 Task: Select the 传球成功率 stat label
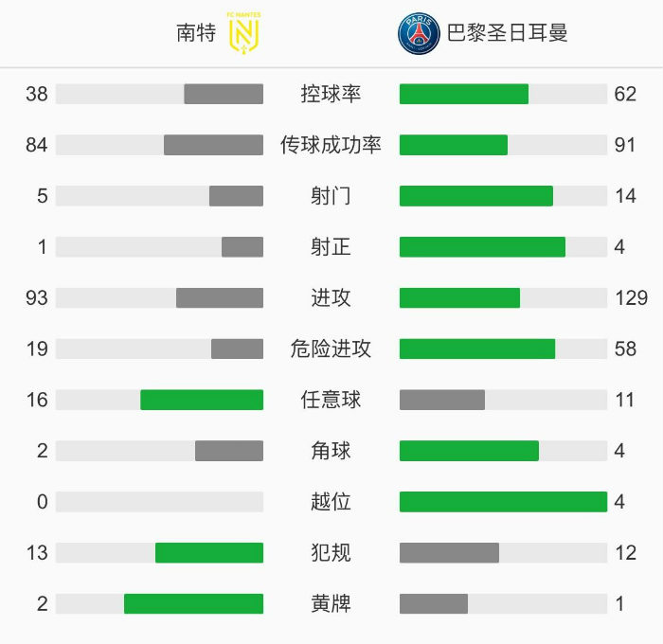click(331, 145)
